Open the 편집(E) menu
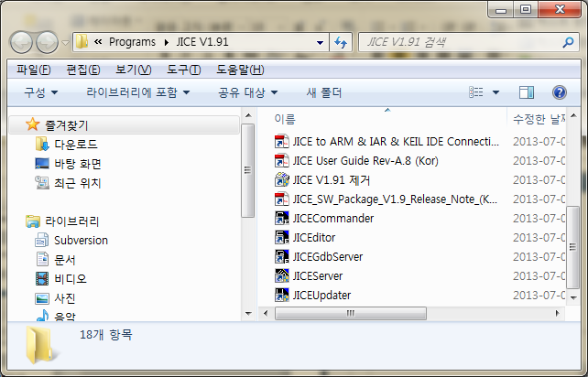 coord(82,70)
